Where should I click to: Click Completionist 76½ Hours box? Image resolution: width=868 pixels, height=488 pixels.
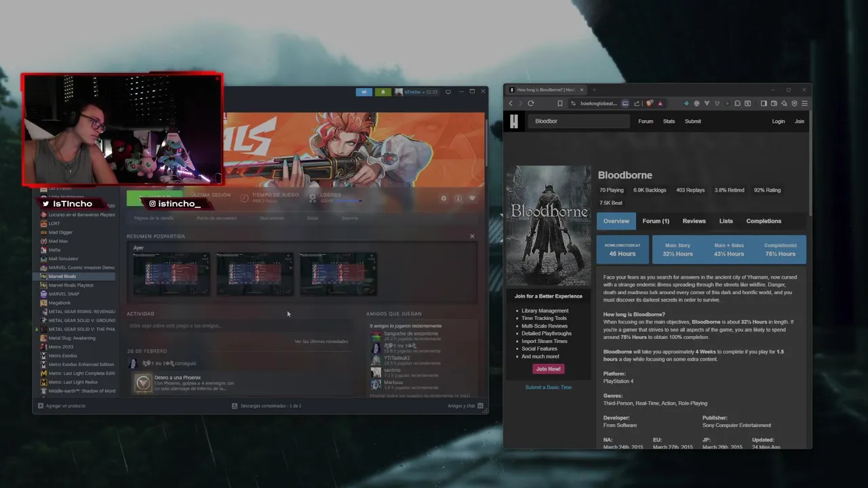[x=780, y=249]
